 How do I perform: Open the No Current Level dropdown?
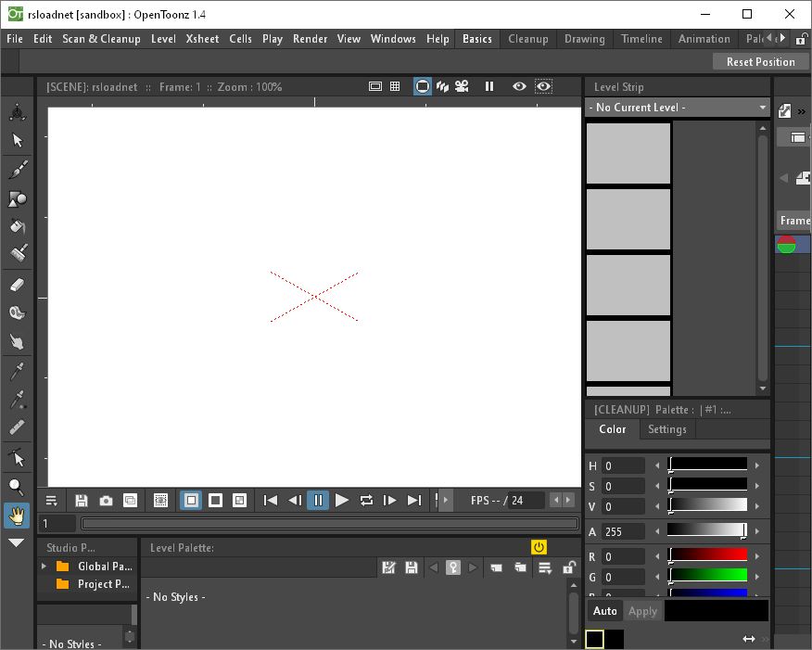point(678,108)
